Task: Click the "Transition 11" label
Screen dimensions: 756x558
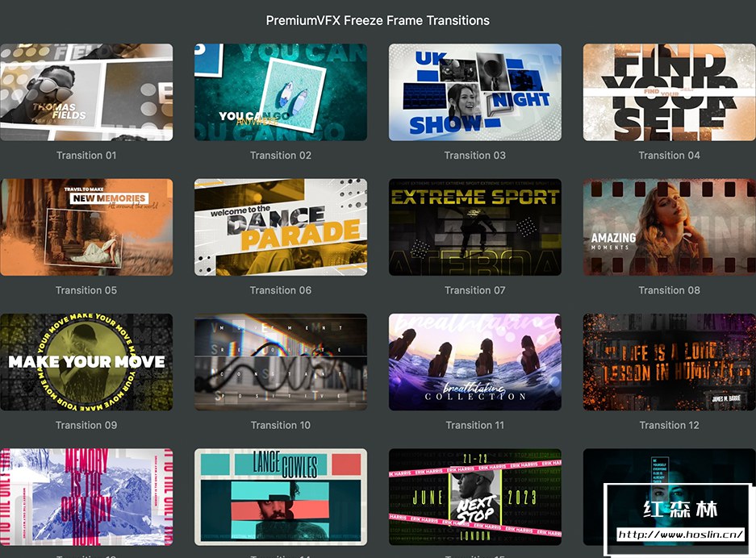Action: point(475,425)
